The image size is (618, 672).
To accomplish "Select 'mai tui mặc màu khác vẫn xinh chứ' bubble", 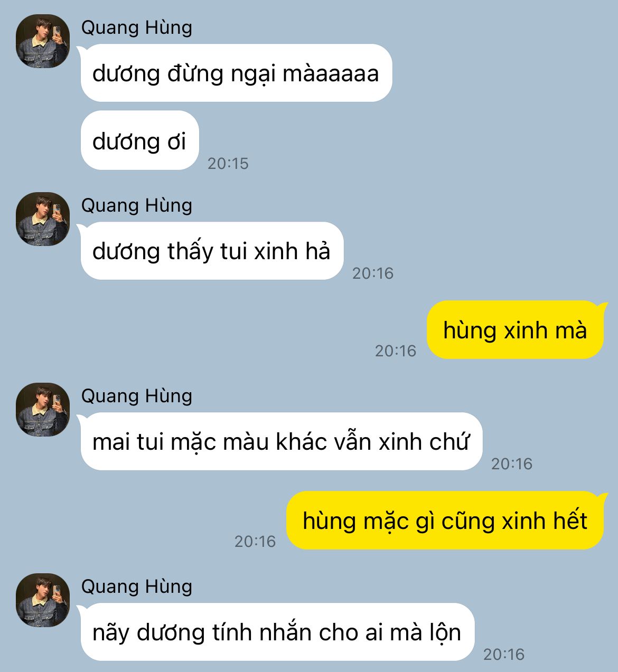I will point(281,441).
